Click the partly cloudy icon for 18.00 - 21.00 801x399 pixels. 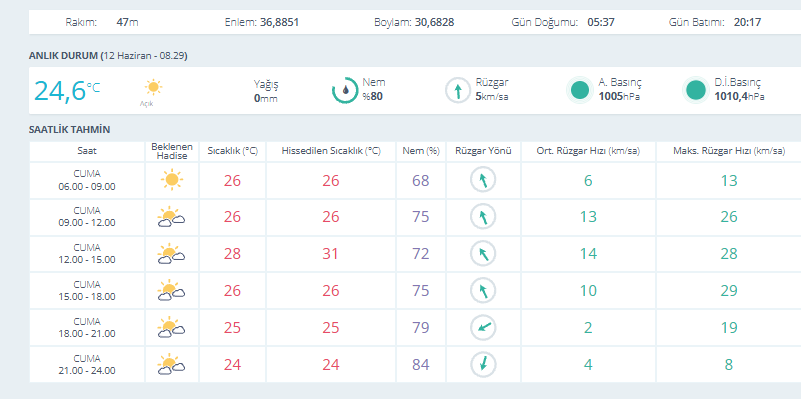coord(171,327)
